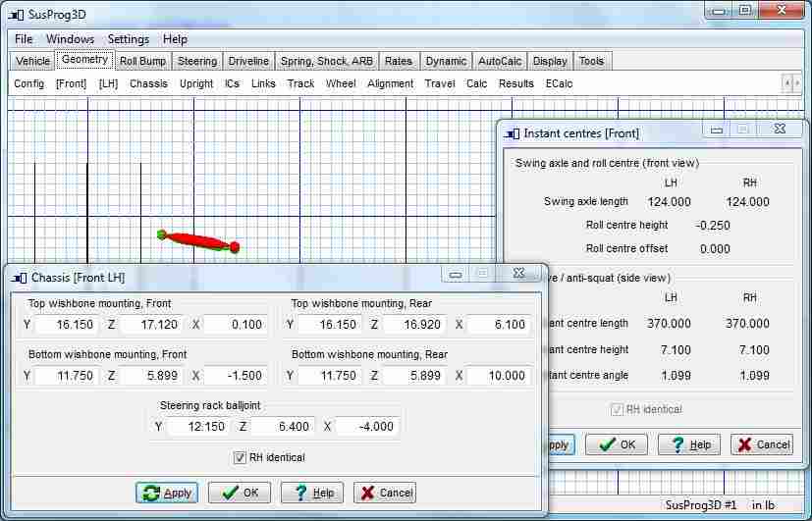
Task: Toggle RH identical in Instant centres dialog
Action: [617, 409]
